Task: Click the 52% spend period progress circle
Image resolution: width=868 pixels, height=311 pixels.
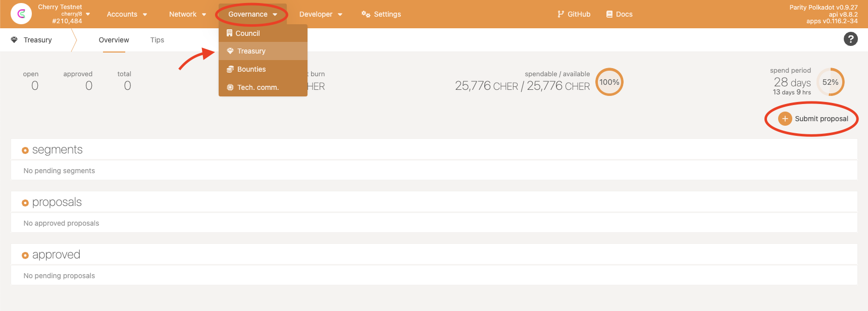Action: [x=830, y=82]
